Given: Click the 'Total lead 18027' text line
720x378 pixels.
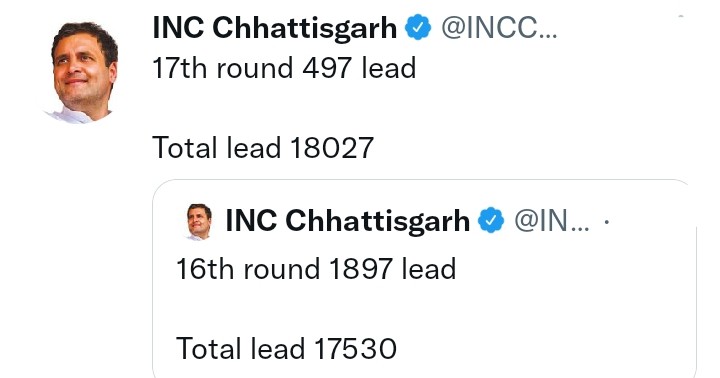Looking at the screenshot, I should pyautogui.click(x=263, y=148).
